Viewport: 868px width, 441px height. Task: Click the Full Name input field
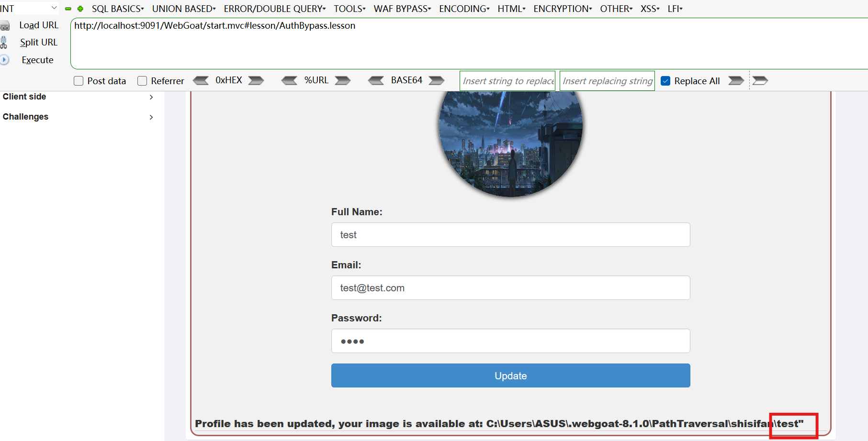(510, 235)
